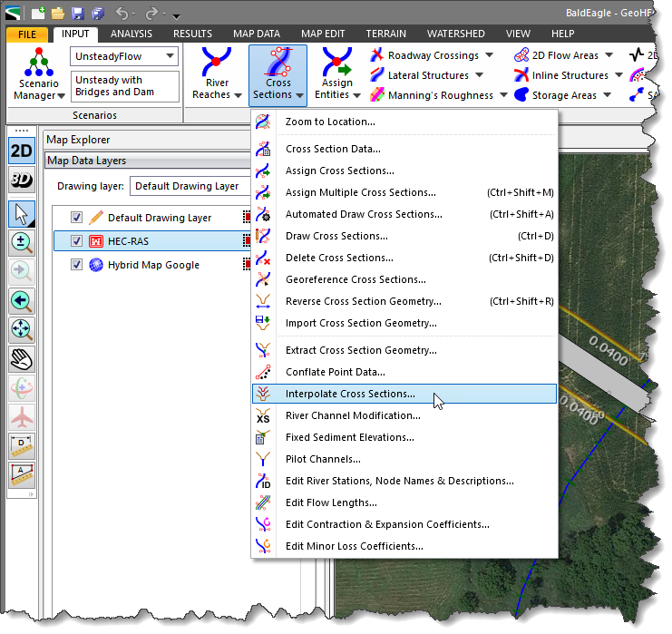Choose Zoom to Location menu item
672x634 pixels.
(404, 122)
